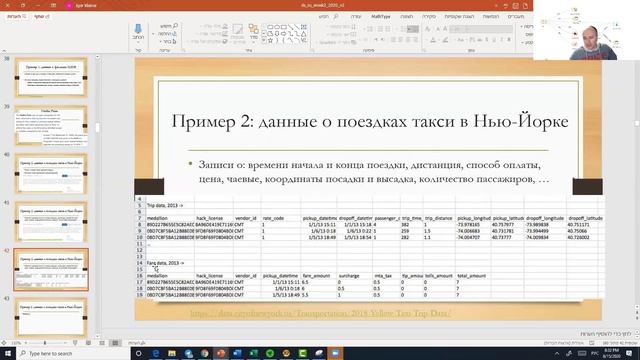
Task: Click the Dictate microphone icon
Action: click(x=138, y=29)
